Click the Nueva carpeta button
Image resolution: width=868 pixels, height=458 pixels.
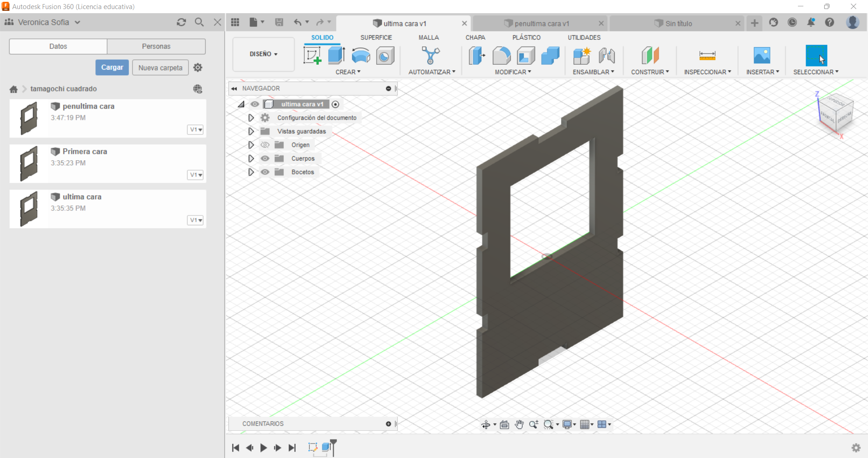coord(160,67)
